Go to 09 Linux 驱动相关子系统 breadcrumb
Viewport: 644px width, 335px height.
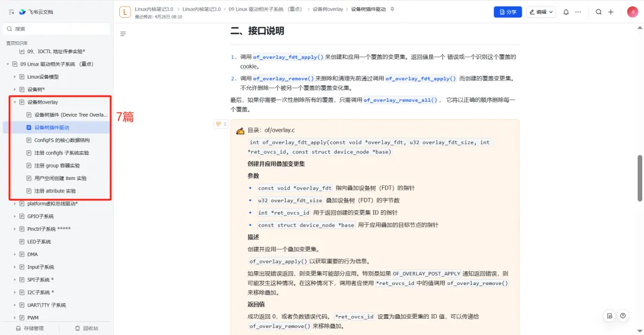(265, 9)
